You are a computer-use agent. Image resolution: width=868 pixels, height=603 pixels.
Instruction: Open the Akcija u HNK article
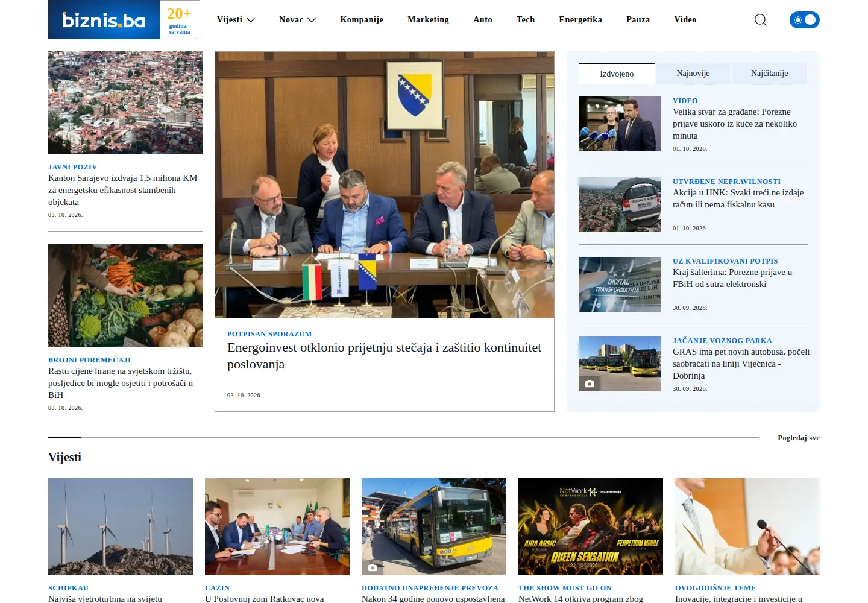738,198
